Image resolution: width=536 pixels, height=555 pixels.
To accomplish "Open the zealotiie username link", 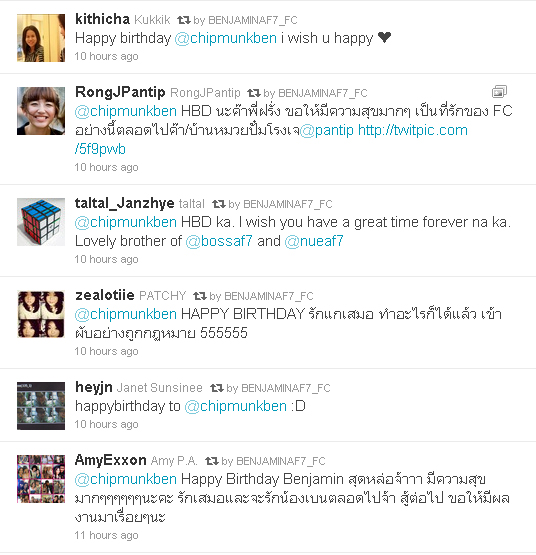I will coord(105,295).
